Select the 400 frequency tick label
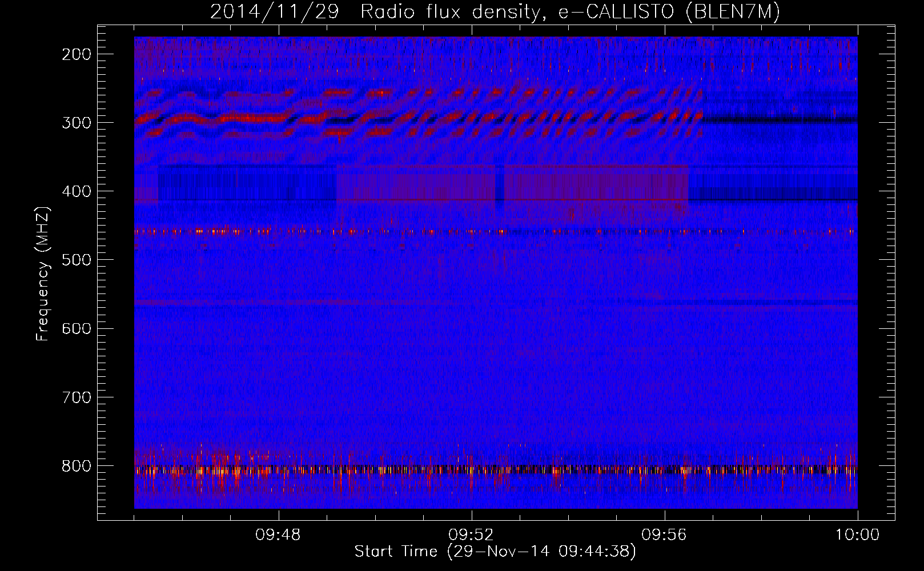924x571 pixels. pos(76,191)
